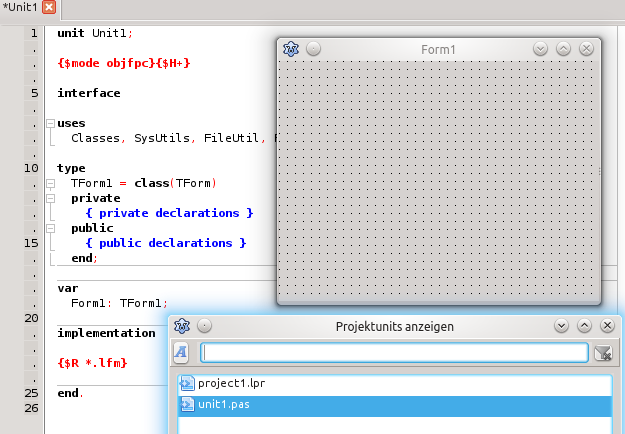Close the Form1 designer window

(x=585, y=48)
